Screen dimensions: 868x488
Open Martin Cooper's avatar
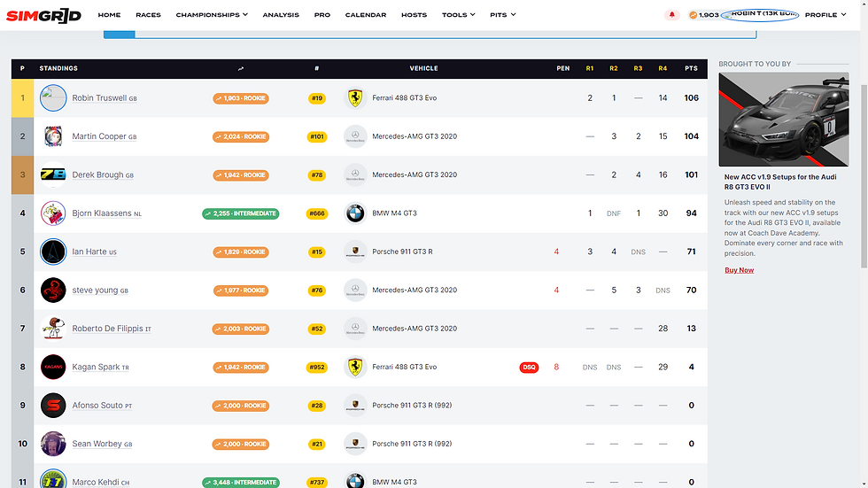53,136
